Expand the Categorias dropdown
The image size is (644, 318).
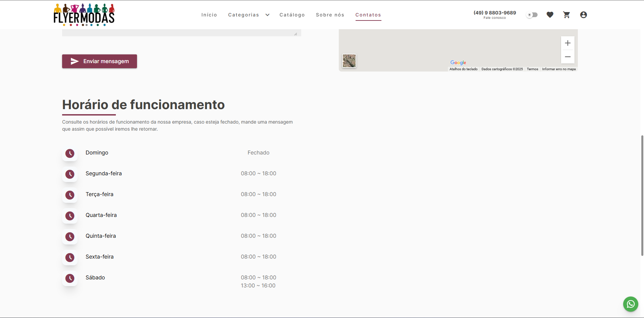pyautogui.click(x=249, y=15)
